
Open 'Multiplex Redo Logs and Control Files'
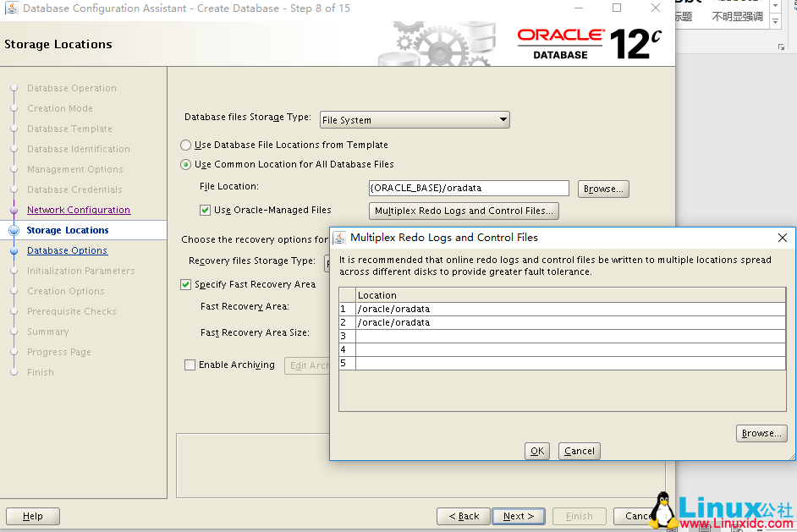pyautogui.click(x=464, y=210)
